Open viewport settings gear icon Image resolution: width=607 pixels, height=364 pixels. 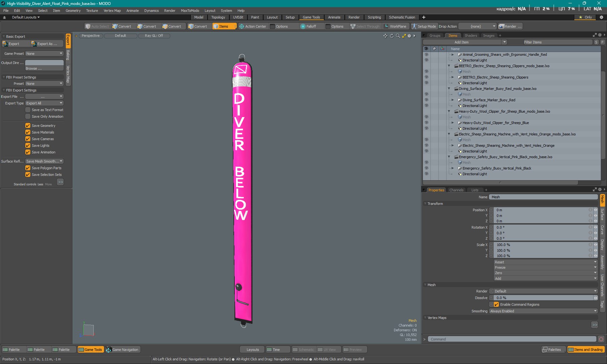(x=409, y=36)
